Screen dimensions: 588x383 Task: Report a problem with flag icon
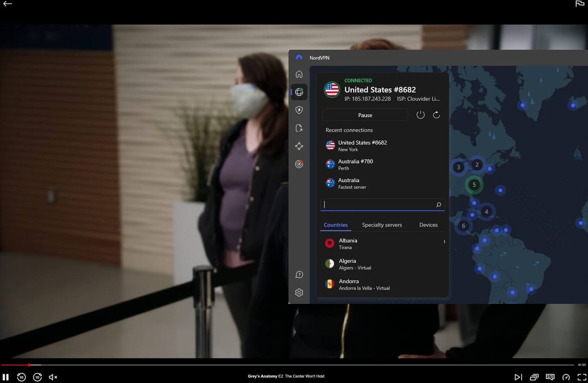click(580, 4)
